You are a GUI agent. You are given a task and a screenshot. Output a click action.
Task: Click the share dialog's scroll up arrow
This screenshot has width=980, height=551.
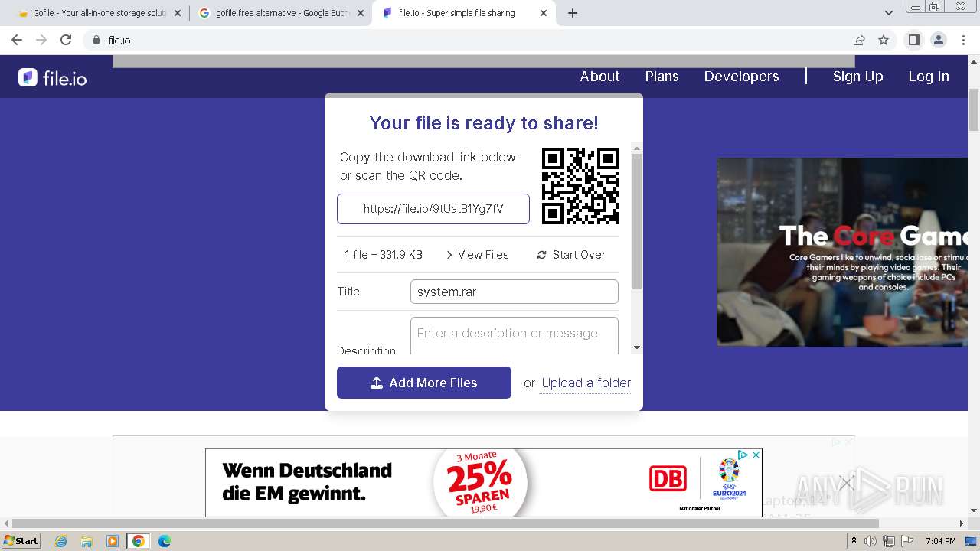pyautogui.click(x=637, y=147)
